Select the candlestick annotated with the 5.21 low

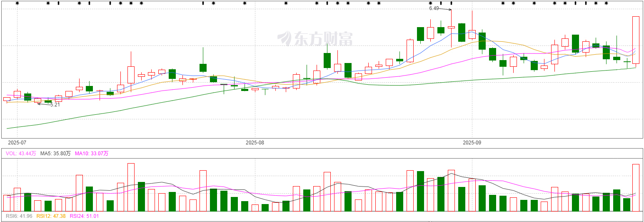(37, 101)
